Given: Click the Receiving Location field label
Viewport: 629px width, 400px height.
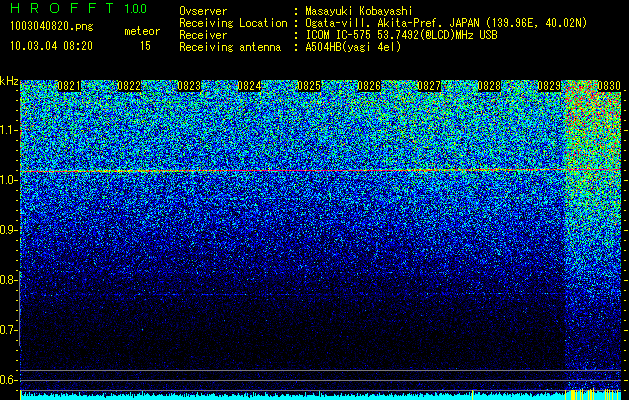Looking at the screenshot, I should (233, 23).
